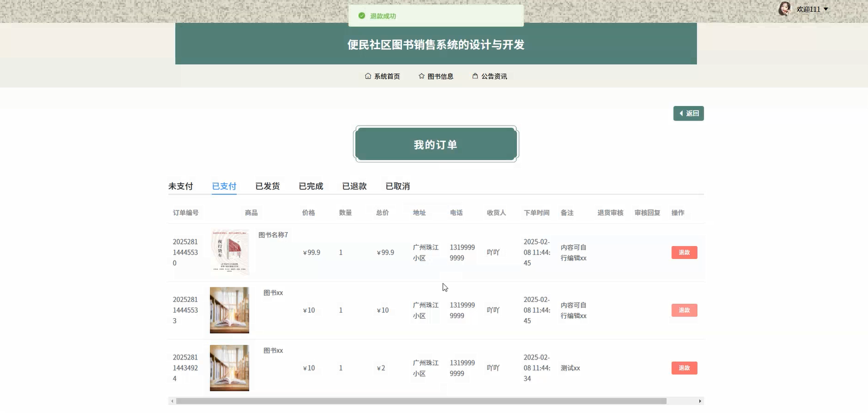Open the 已退款 order tab
The image size is (868, 413).
tap(353, 186)
